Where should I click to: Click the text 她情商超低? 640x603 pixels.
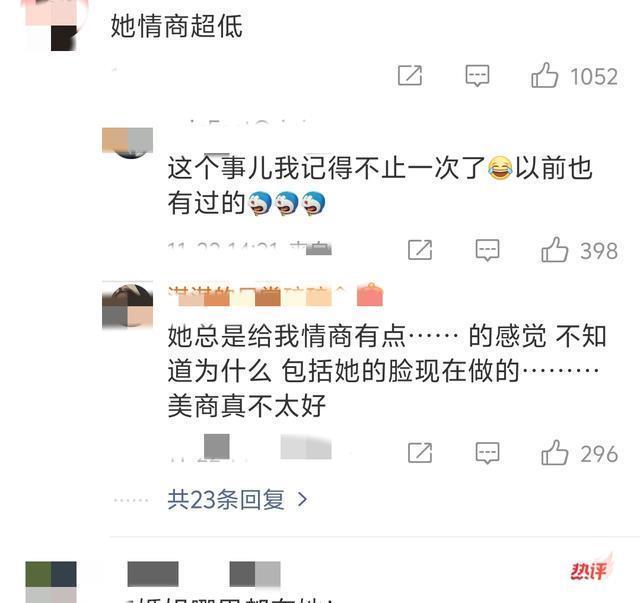[x=176, y=26]
